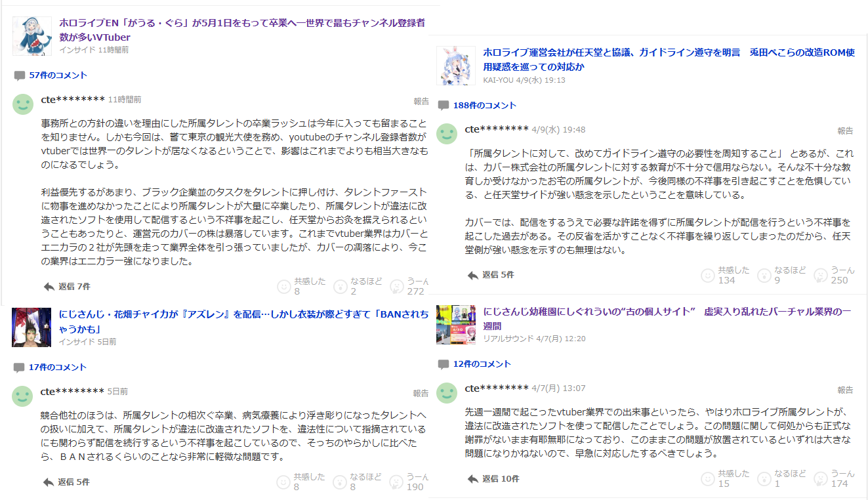Click speech bubble icon beside 57件のコメント
868x500 pixels.
click(20, 75)
